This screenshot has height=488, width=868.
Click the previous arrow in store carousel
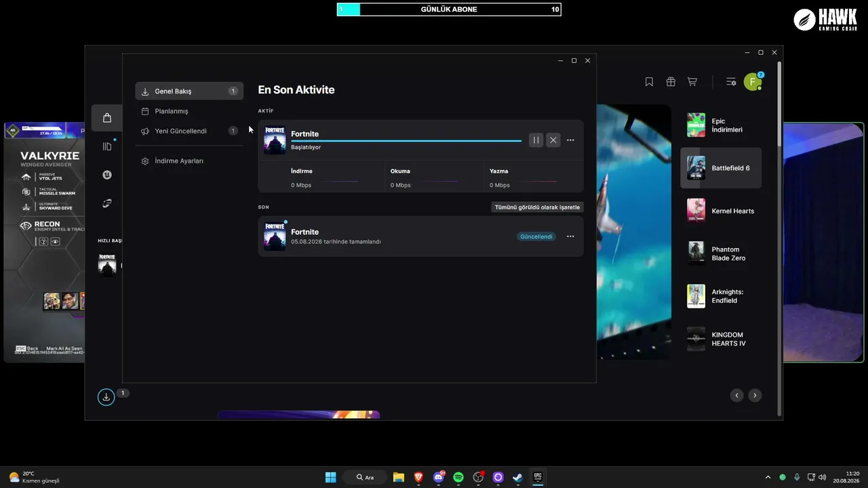tap(737, 395)
